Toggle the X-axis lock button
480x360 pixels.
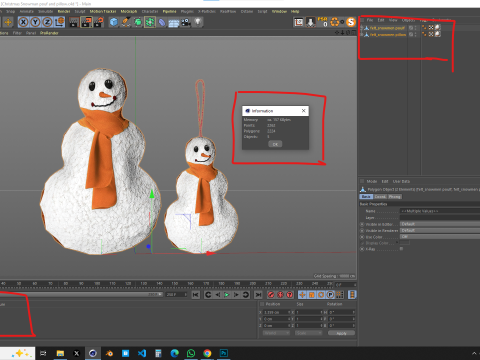23,22
